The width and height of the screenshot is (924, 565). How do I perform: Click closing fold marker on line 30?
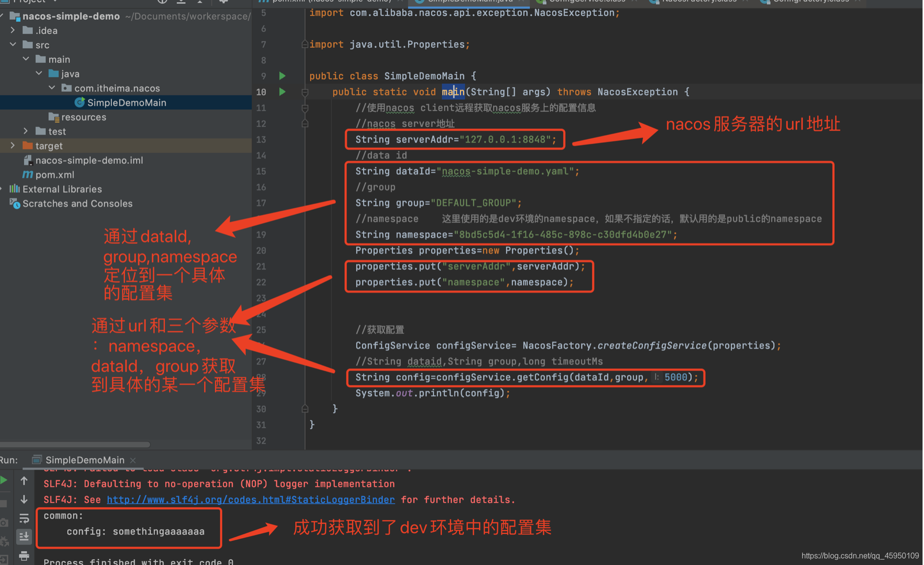304,409
